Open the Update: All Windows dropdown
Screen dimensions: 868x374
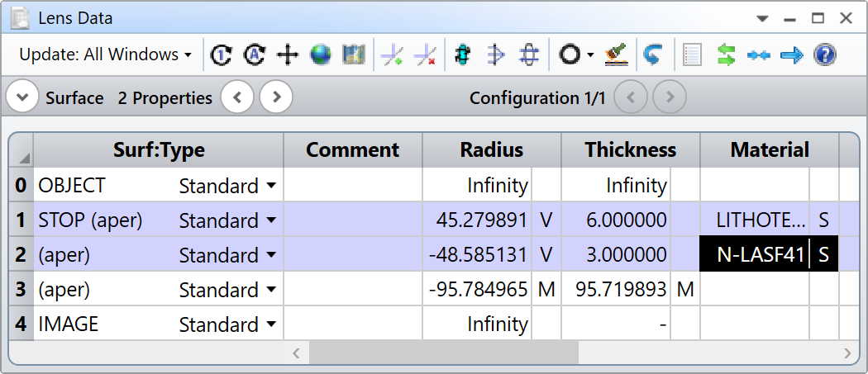tap(106, 54)
